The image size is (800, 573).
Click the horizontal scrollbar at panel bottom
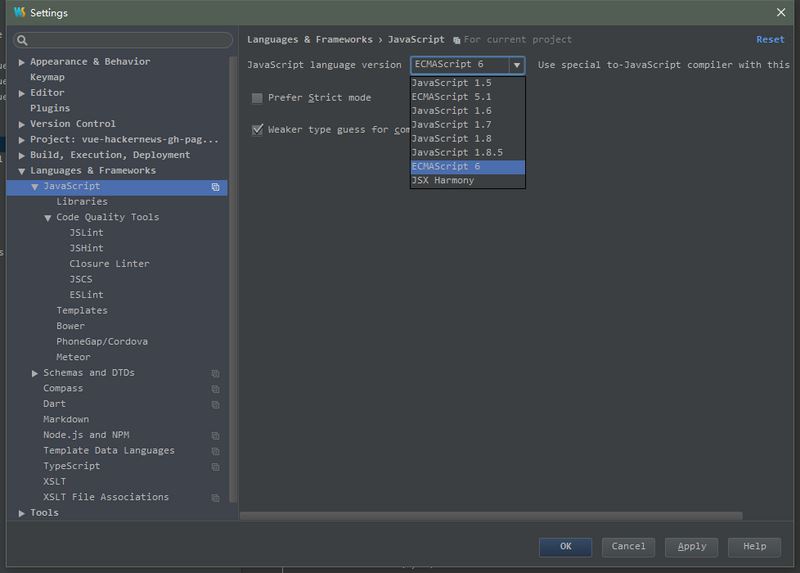click(x=491, y=516)
